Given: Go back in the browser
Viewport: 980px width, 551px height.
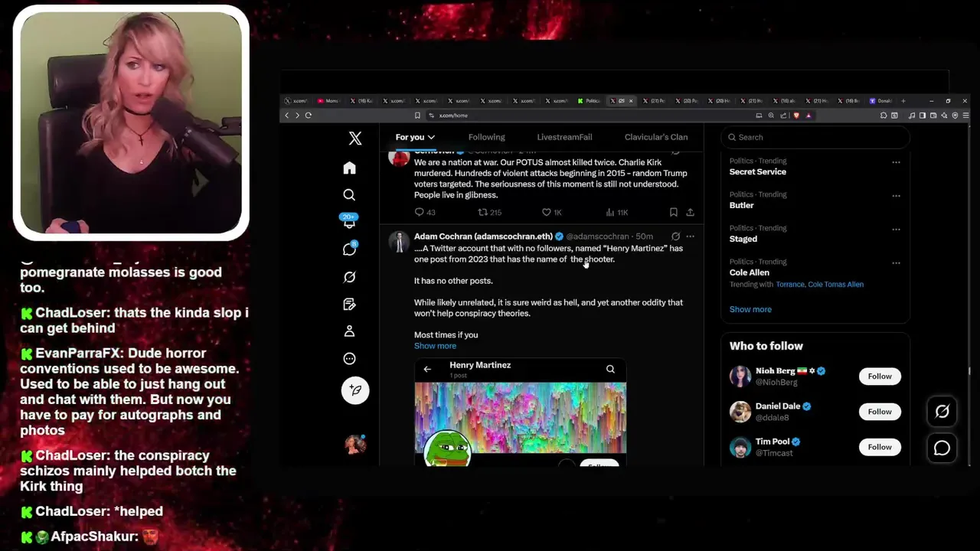Looking at the screenshot, I should 287,116.
